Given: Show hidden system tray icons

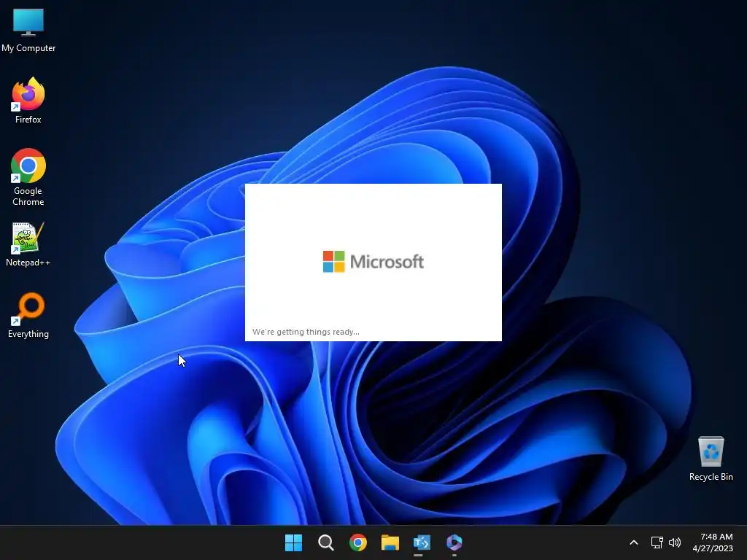Looking at the screenshot, I should (x=634, y=542).
